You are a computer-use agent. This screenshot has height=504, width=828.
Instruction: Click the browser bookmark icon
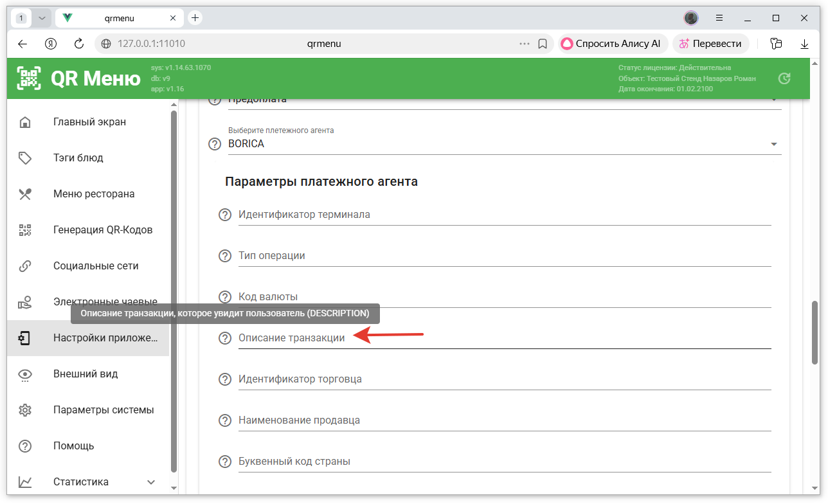point(543,44)
